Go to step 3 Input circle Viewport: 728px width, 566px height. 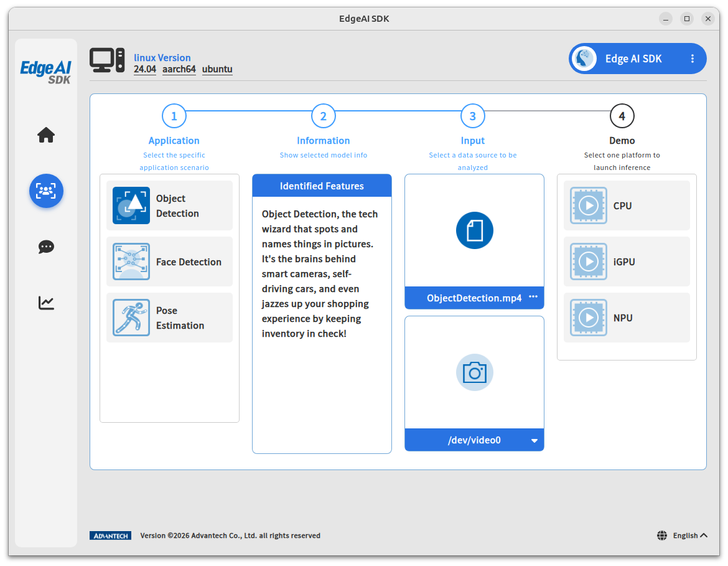[x=473, y=116]
